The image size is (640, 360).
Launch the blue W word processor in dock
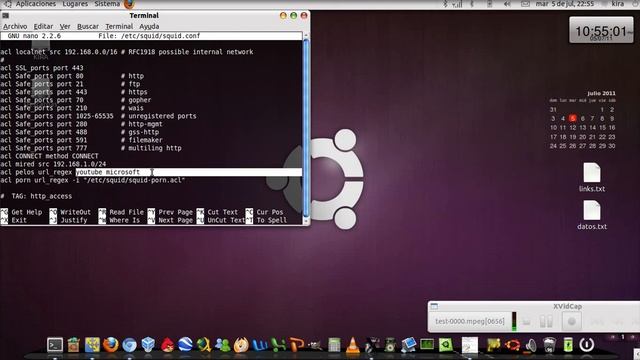point(260,345)
